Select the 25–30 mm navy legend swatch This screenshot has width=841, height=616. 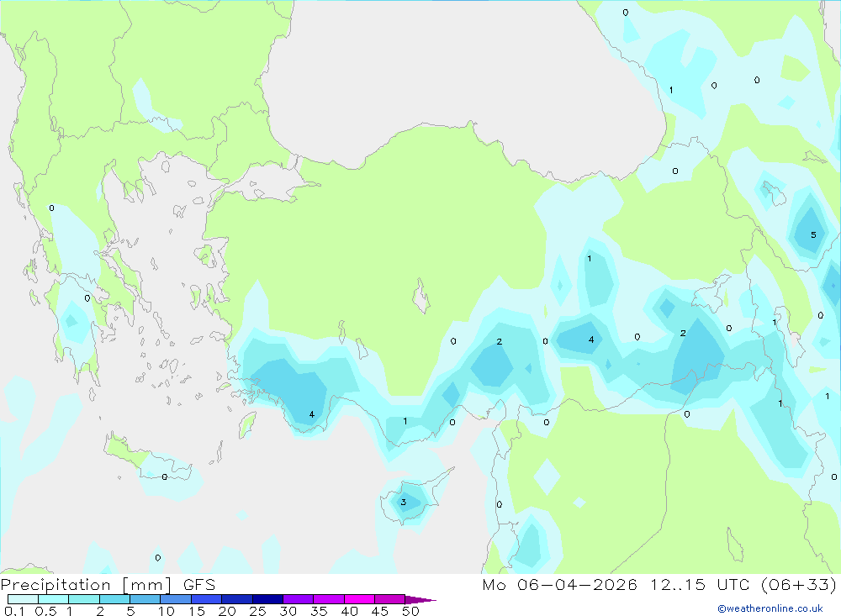pyautogui.click(x=267, y=599)
